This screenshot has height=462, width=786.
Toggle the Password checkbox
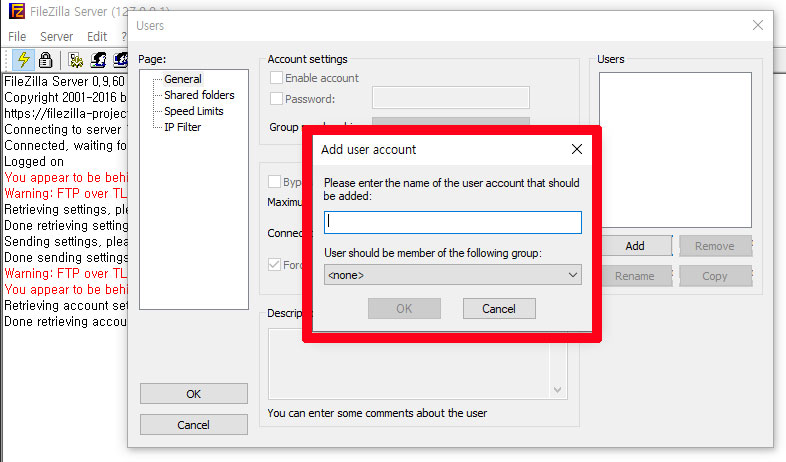pos(276,98)
